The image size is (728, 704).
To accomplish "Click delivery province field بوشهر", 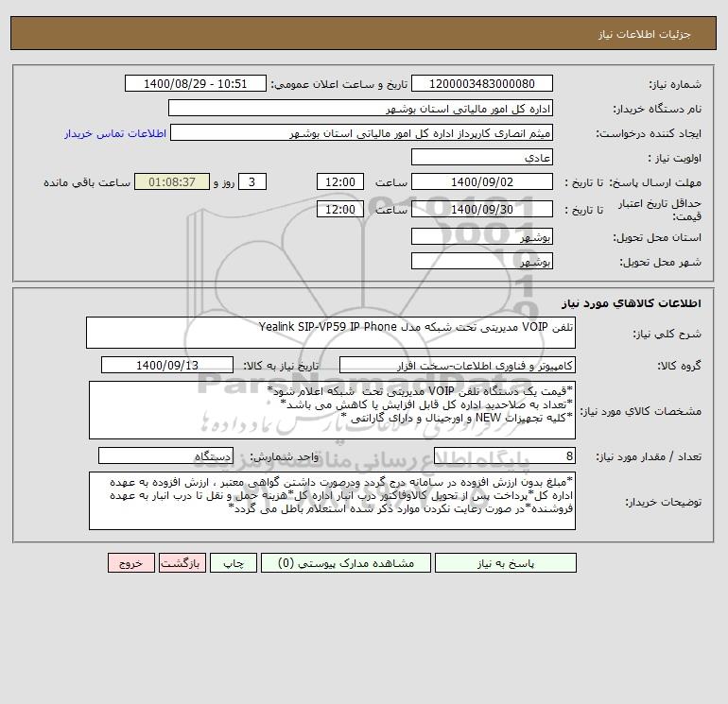I will tap(482, 237).
